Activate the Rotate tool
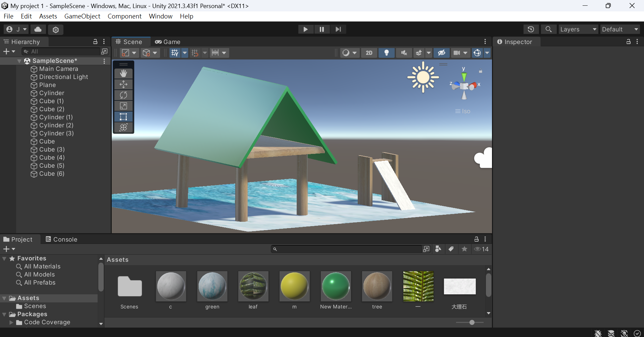The image size is (644, 337). click(123, 95)
